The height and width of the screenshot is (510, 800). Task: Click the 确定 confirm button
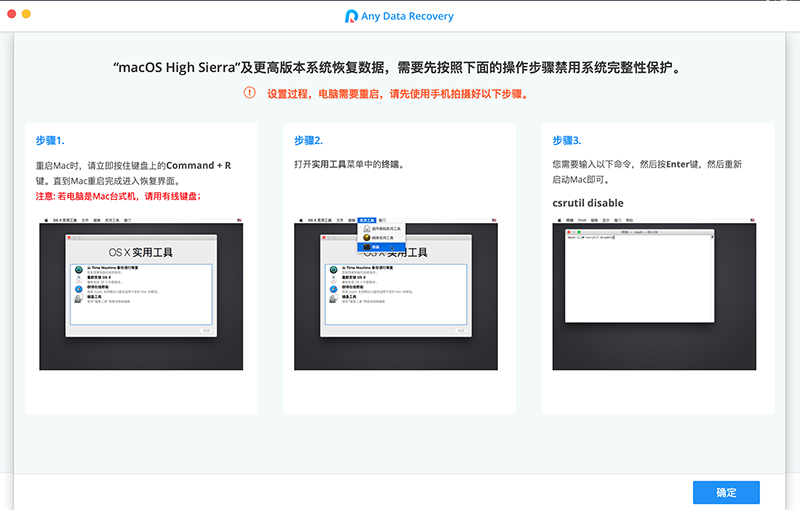click(726, 492)
